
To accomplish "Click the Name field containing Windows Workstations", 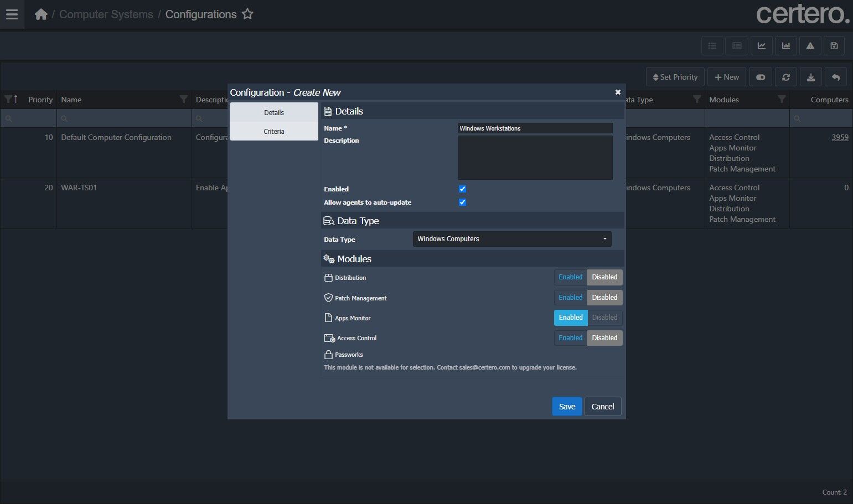I will click(x=535, y=128).
